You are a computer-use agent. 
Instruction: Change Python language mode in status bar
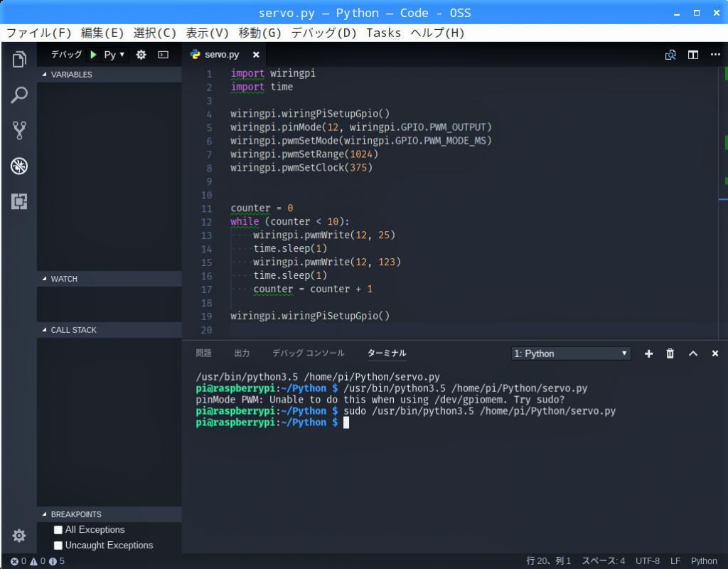[703, 561]
